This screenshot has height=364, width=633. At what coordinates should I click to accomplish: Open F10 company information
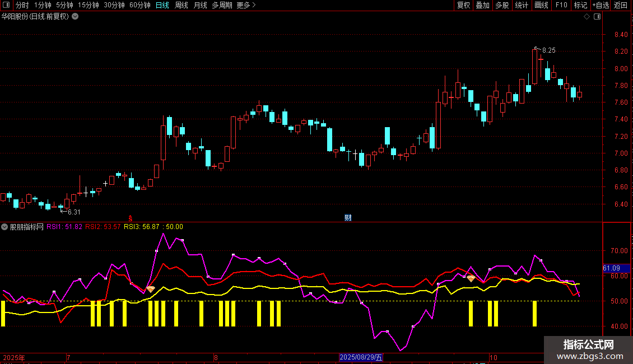click(561, 5)
